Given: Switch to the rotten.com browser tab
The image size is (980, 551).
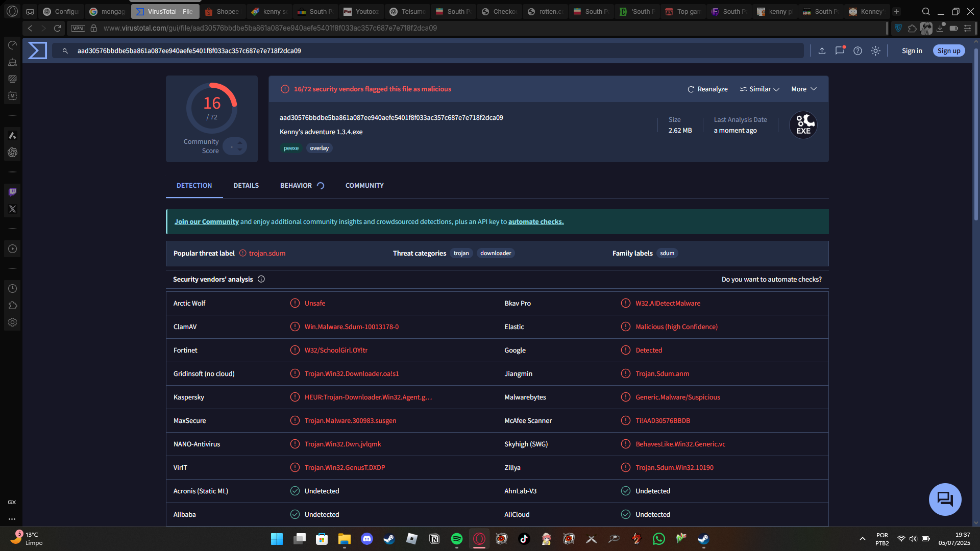Looking at the screenshot, I should (545, 11).
